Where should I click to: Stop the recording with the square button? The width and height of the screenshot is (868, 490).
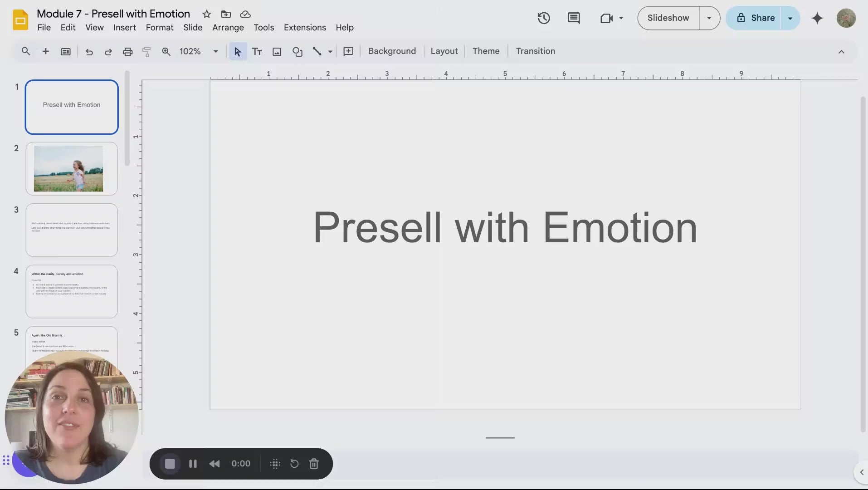170,464
